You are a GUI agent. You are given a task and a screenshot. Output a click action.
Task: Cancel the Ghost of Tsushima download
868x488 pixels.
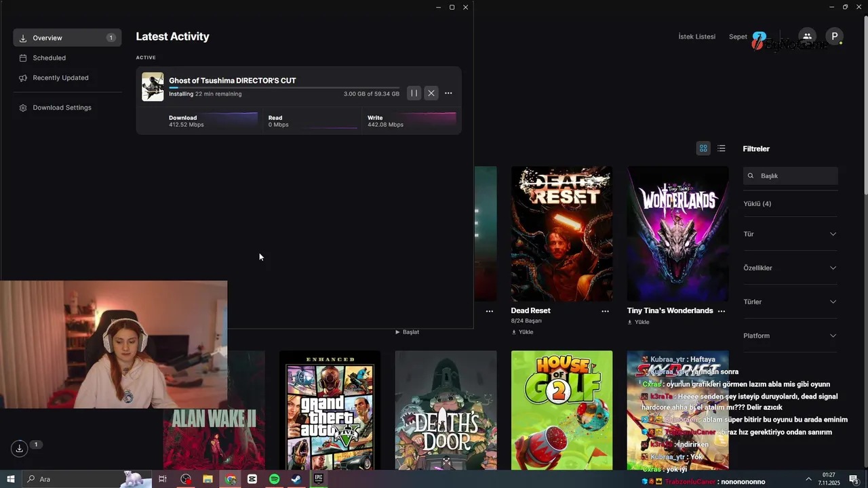(x=431, y=94)
